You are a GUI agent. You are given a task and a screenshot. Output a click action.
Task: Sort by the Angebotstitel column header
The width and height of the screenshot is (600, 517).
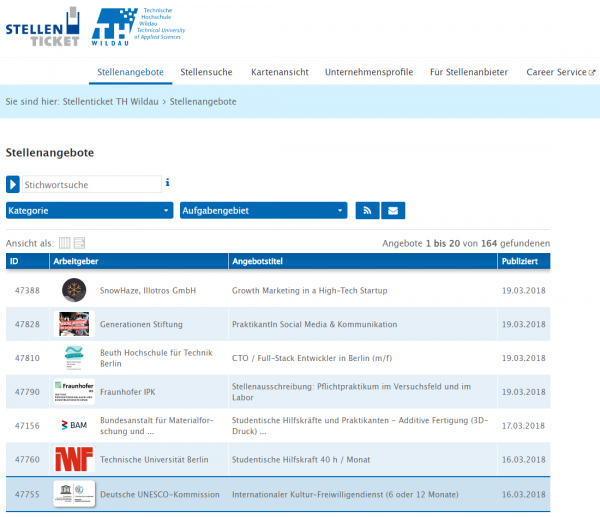pyautogui.click(x=363, y=261)
